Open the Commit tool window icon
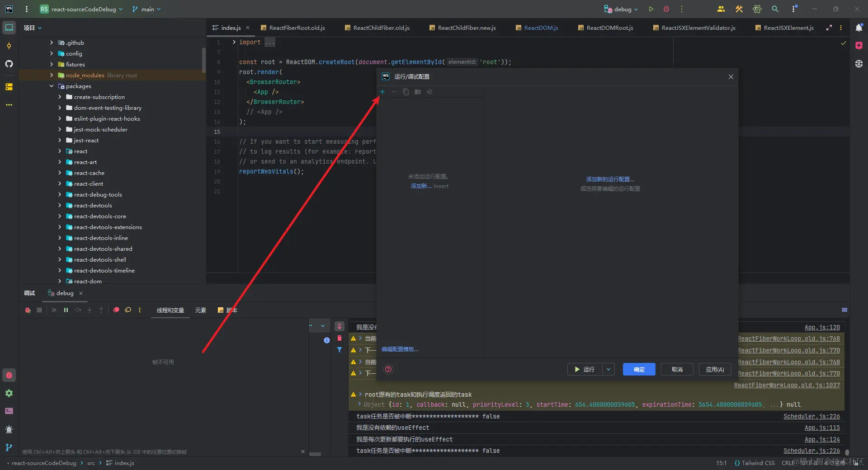Image resolution: width=868 pixels, height=470 pixels. pyautogui.click(x=9, y=46)
